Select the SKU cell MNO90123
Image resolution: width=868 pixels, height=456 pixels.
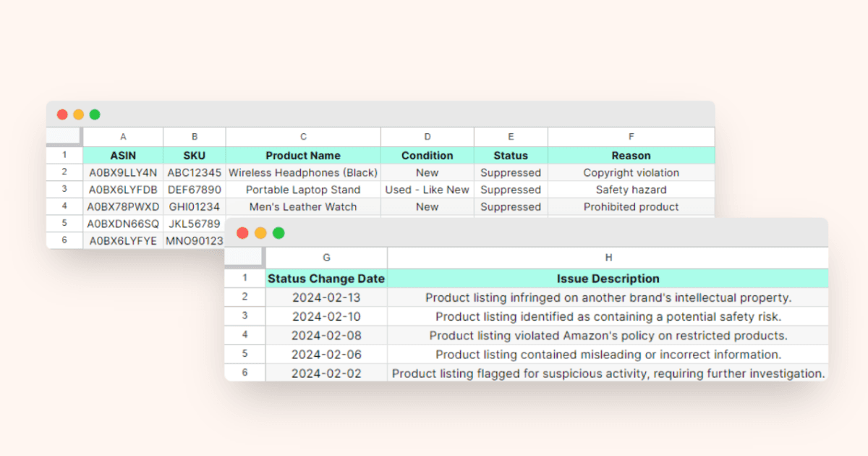click(194, 241)
